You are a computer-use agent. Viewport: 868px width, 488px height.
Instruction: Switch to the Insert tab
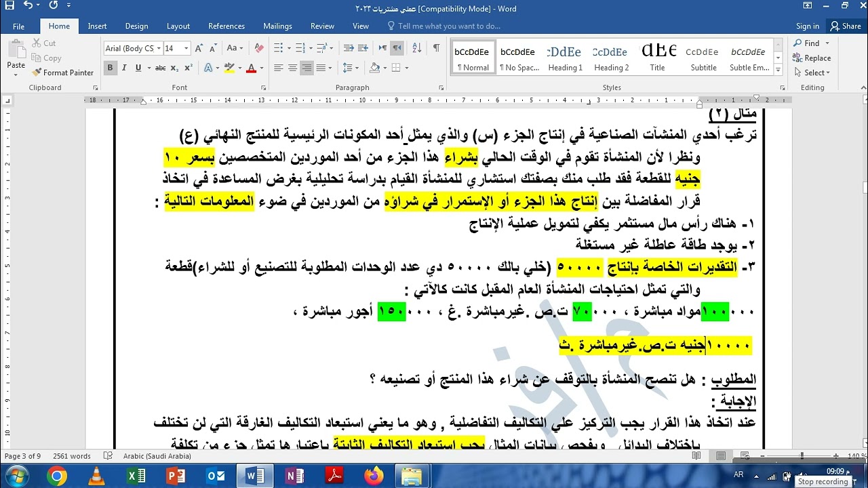click(x=97, y=26)
